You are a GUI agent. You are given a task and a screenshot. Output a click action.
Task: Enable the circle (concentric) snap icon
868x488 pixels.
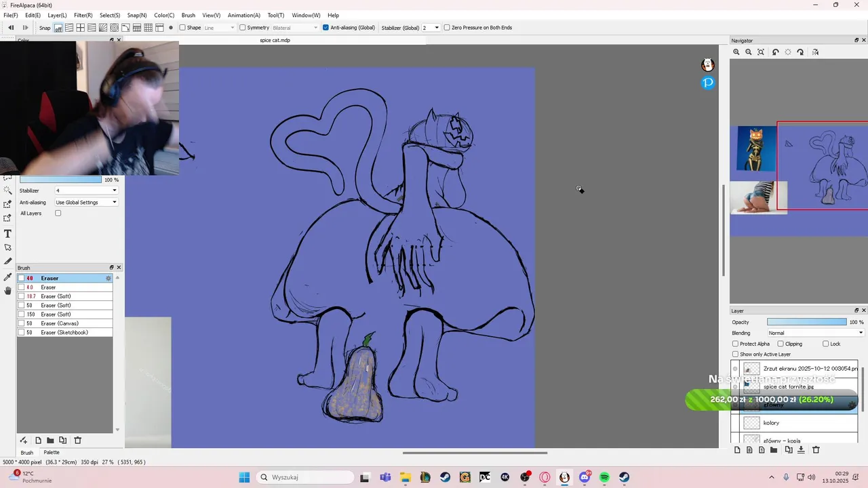pos(114,28)
